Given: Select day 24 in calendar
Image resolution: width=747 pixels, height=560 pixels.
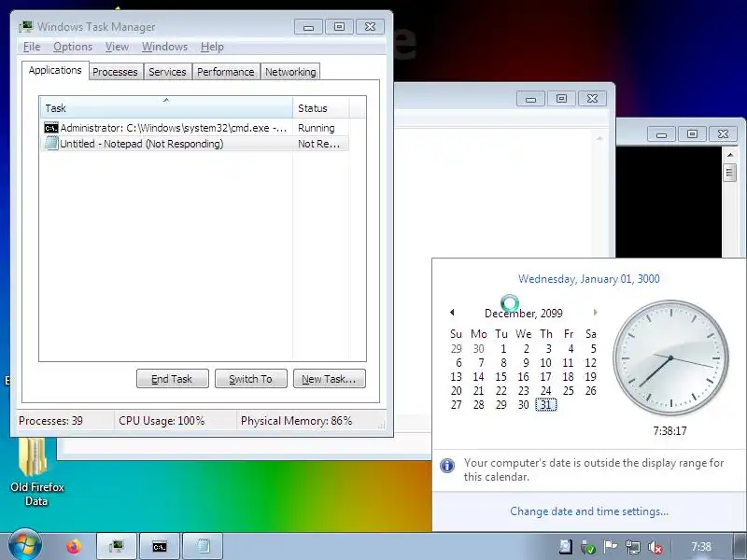Looking at the screenshot, I should tap(546, 391).
